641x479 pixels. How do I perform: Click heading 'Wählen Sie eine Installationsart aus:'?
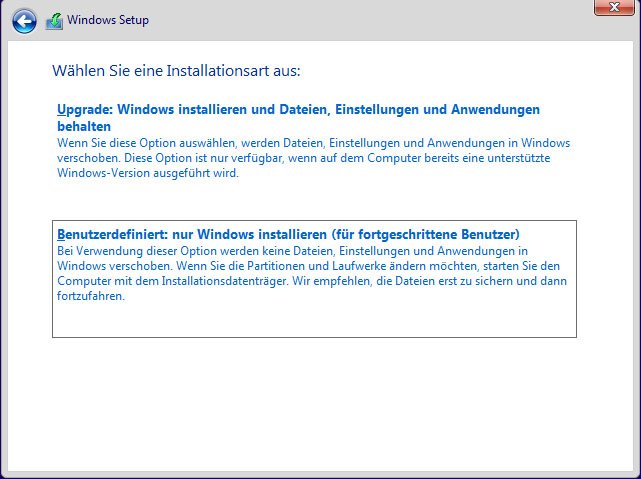(x=176, y=71)
